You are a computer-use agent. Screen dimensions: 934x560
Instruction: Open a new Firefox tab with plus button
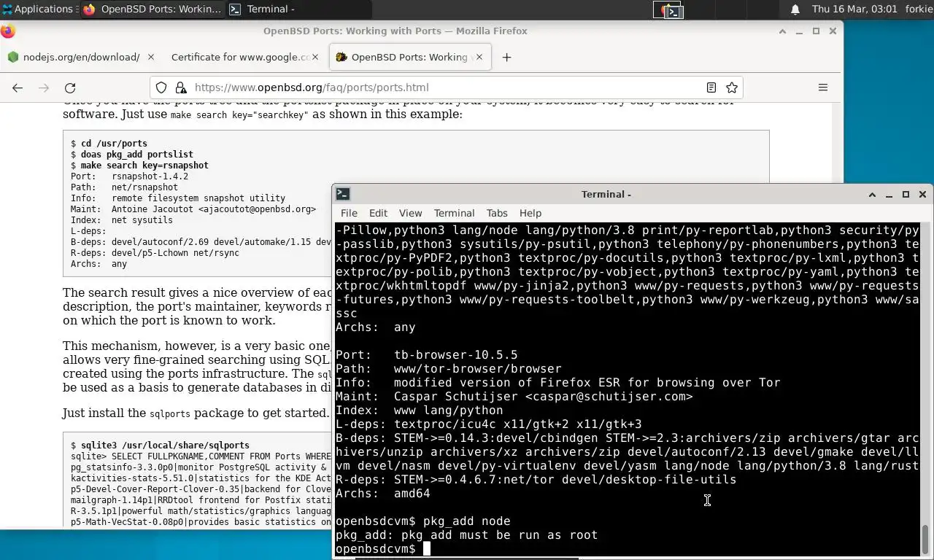506,57
